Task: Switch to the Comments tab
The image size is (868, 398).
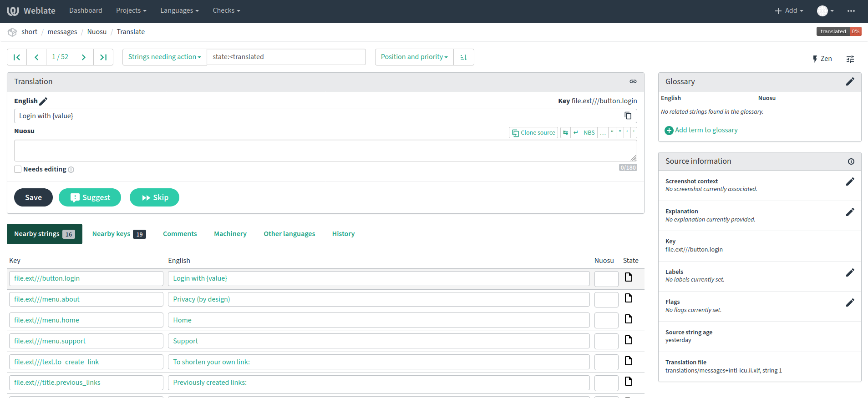Action: click(x=180, y=234)
